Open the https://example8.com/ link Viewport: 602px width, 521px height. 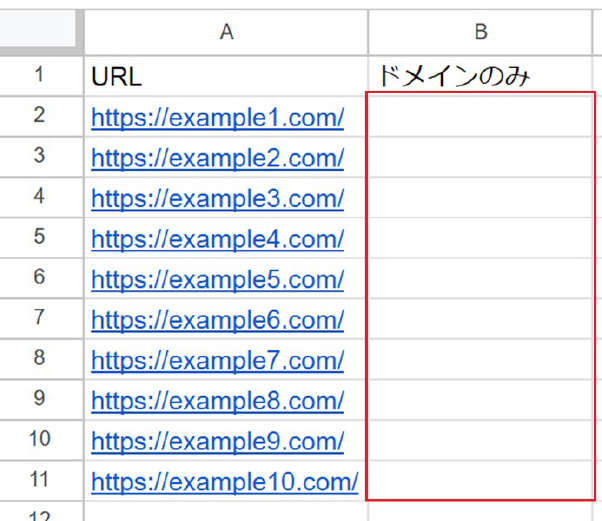pos(217,401)
